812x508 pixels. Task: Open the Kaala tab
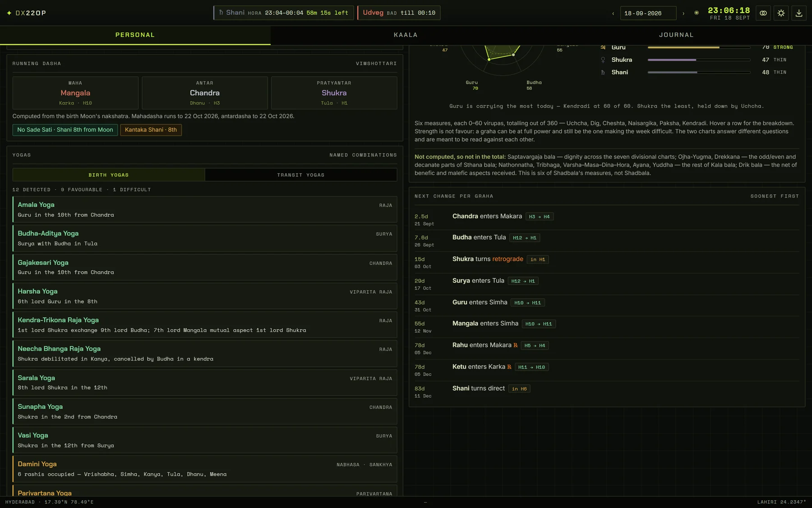coord(406,35)
